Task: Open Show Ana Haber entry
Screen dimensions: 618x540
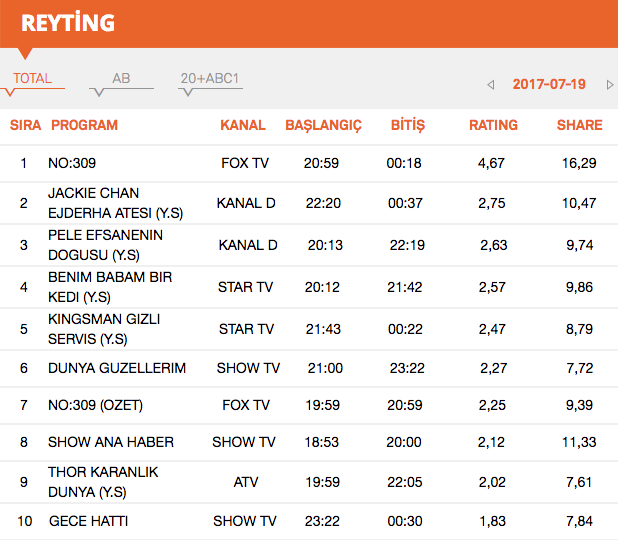Action: [111, 442]
